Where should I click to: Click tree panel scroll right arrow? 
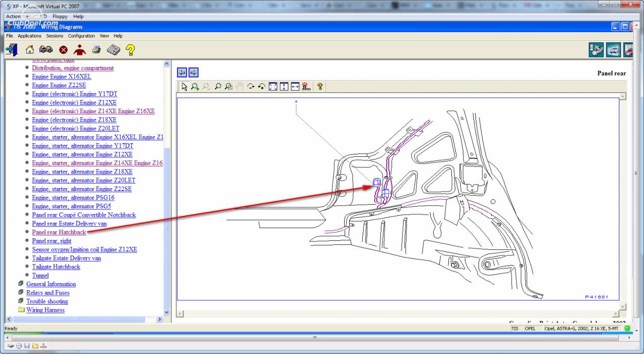point(160,319)
